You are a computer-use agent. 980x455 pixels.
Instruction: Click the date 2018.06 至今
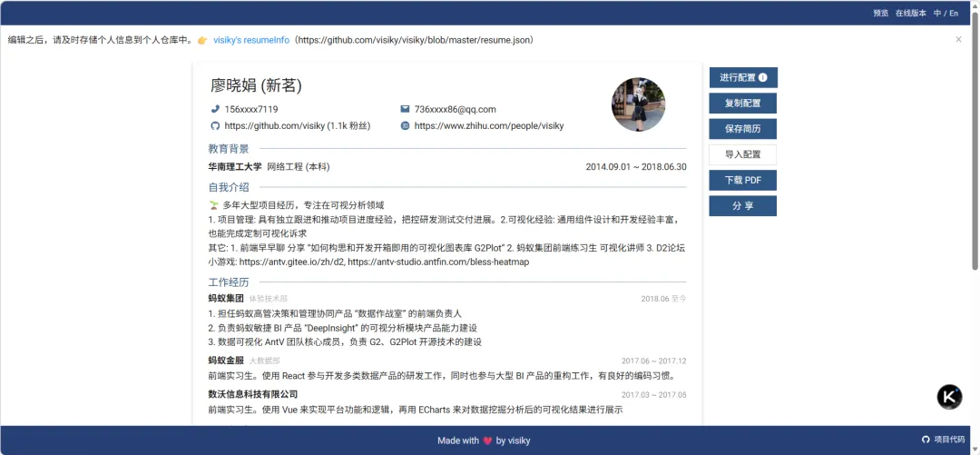tap(663, 299)
